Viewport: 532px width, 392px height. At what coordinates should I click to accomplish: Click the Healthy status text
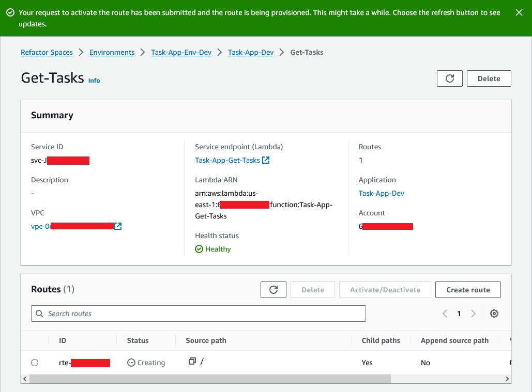pos(218,249)
